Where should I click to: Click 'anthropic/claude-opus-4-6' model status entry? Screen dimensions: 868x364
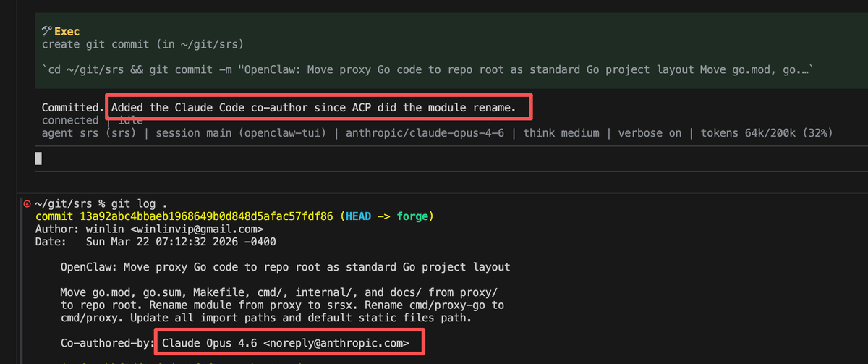tap(425, 133)
